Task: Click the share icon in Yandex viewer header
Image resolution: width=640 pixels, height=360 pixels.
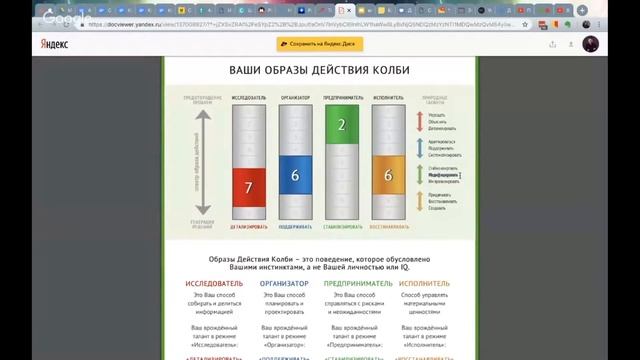Action: tap(552, 44)
